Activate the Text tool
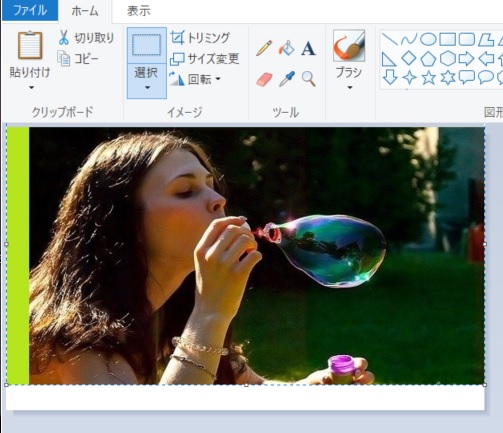Image resolution: width=503 pixels, height=433 pixels. pos(308,48)
